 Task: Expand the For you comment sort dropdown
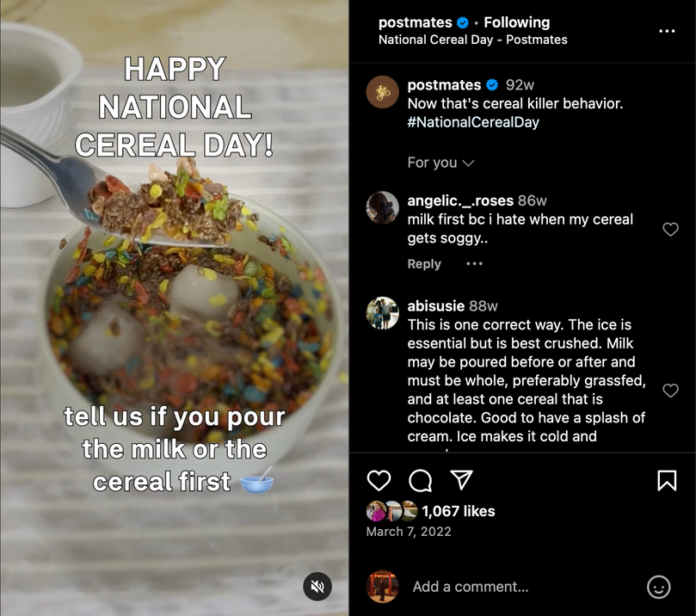pos(440,163)
